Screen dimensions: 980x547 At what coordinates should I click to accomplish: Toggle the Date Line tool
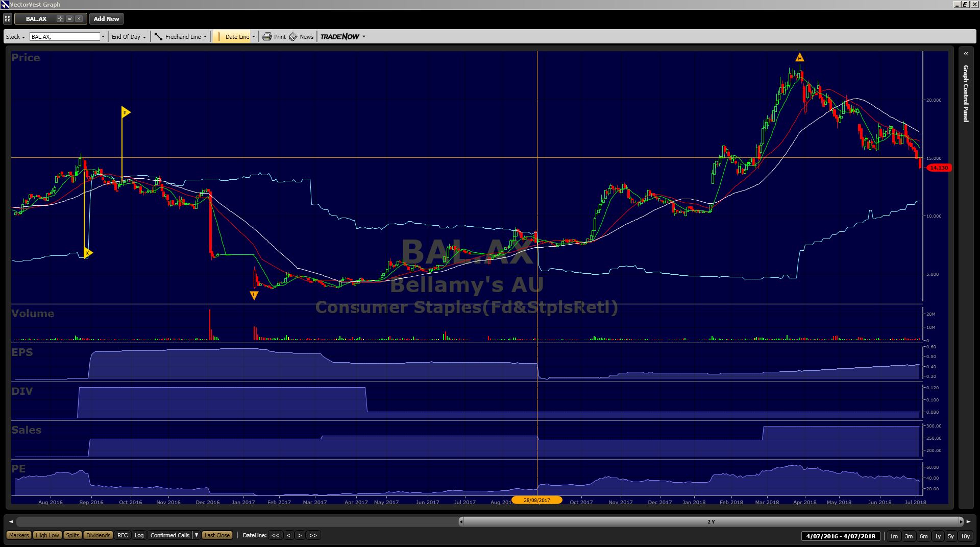click(233, 37)
